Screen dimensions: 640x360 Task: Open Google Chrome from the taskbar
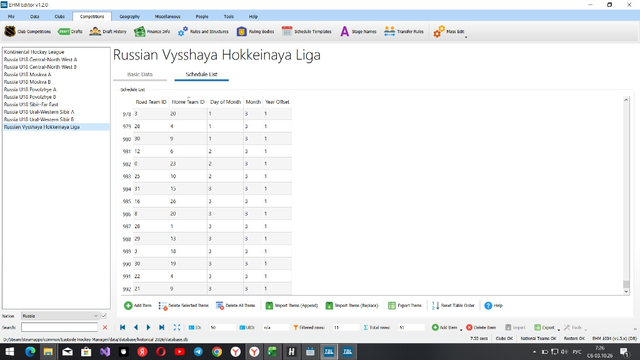point(217,351)
